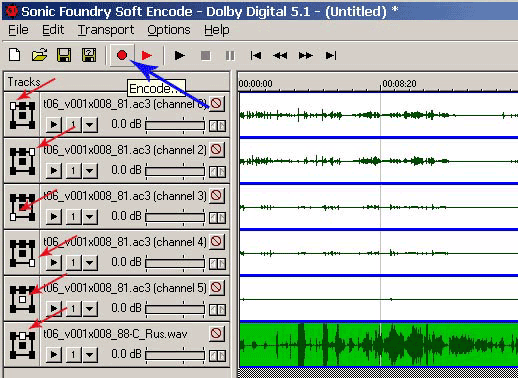Click channel assignment icon for C_Rus.wav track

[22, 345]
